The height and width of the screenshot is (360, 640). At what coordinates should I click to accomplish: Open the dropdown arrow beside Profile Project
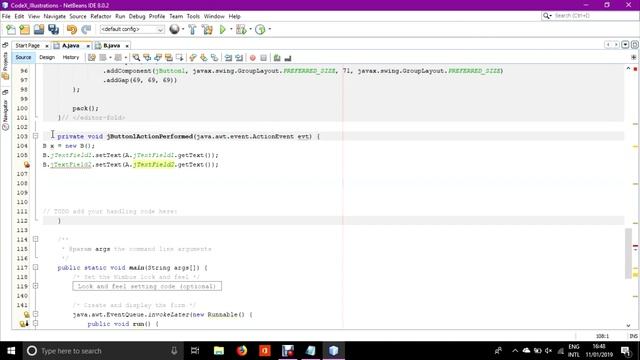point(269,29)
